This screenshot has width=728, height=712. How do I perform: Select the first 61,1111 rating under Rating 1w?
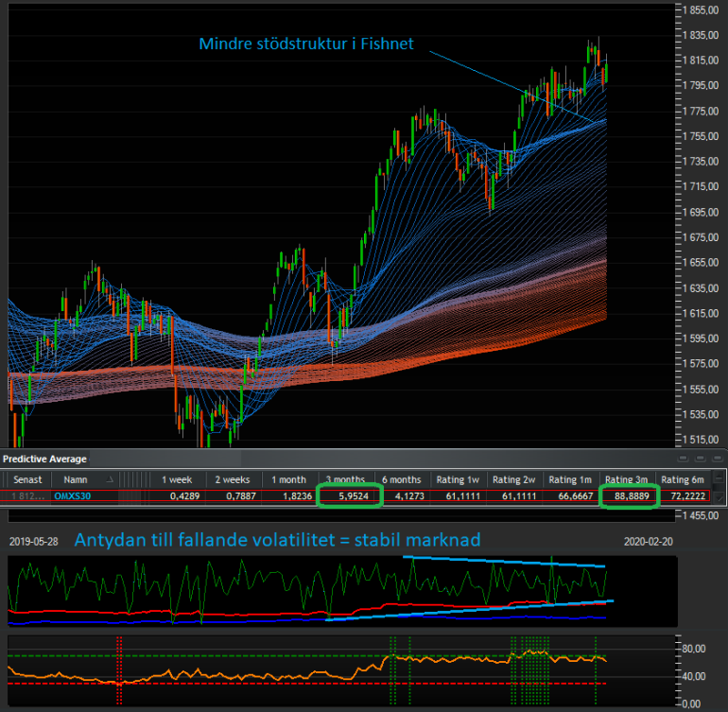pyautogui.click(x=463, y=496)
